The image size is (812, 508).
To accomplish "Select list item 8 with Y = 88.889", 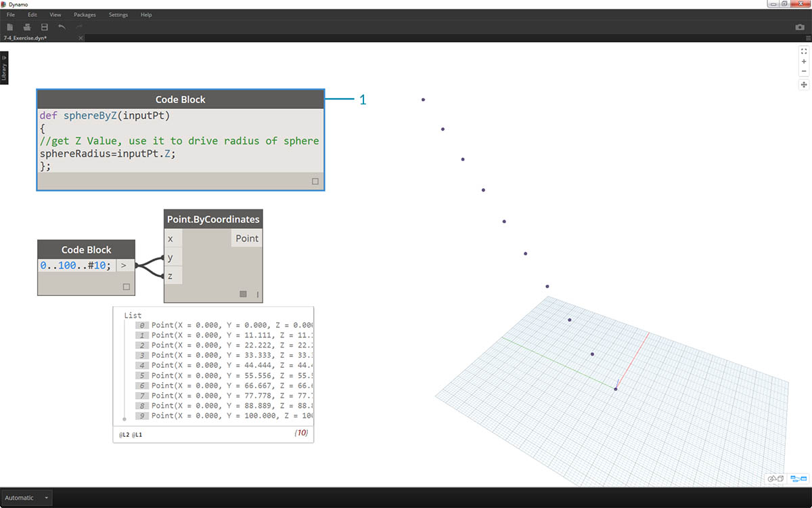I will [224, 406].
